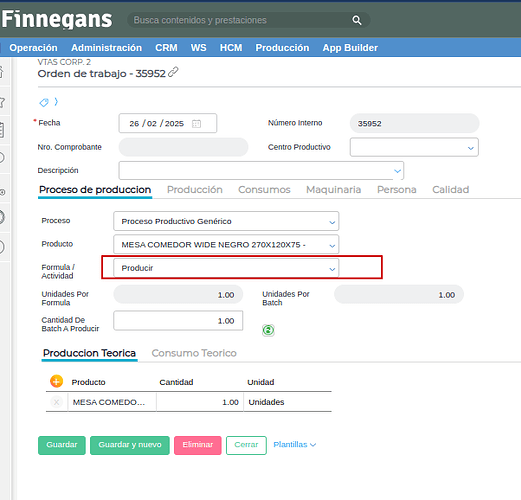Screen dimensions: 521x500
Task: Open the Plantillas dropdown link
Action: pyautogui.click(x=295, y=445)
